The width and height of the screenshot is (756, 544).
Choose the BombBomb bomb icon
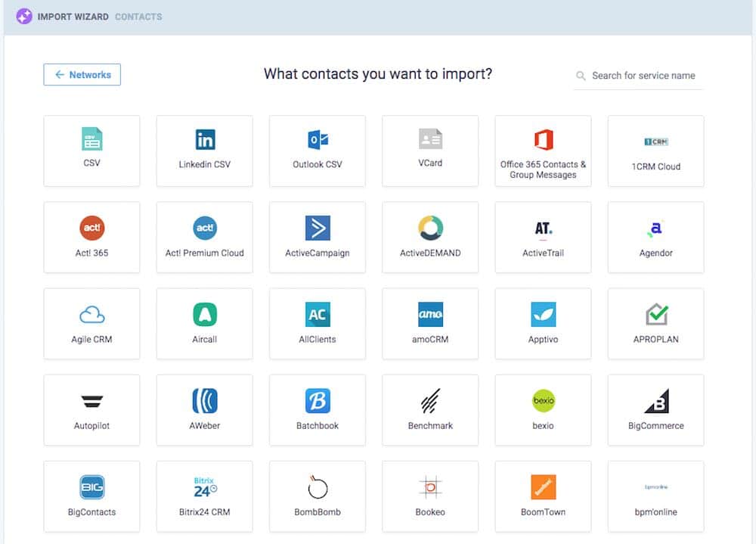click(318, 487)
